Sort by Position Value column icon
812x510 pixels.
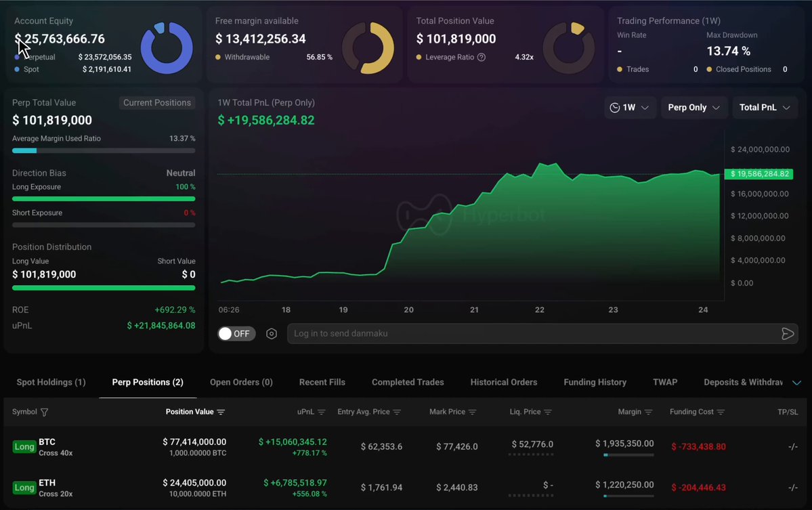221,412
